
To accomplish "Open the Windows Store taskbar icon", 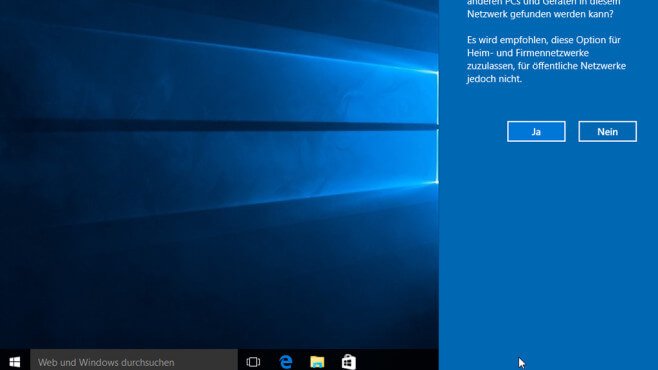I will (x=349, y=362).
